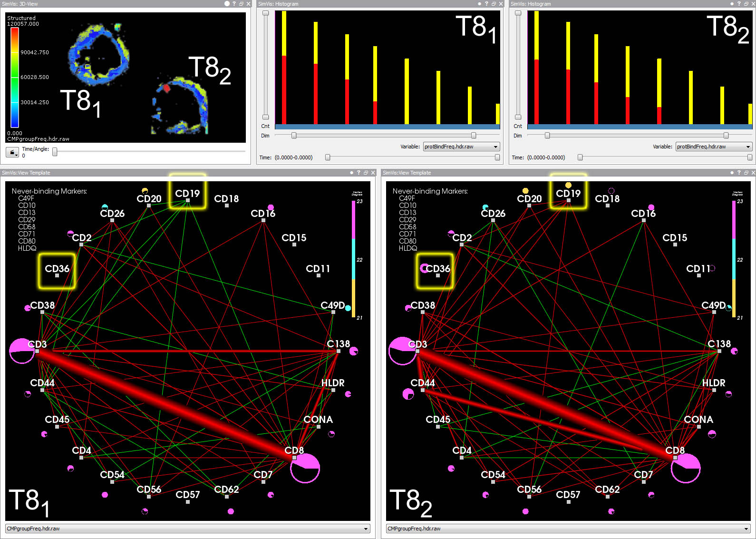Click the 'HLDQ' entry in the T8₂ never-binding markers list

pyautogui.click(x=408, y=248)
